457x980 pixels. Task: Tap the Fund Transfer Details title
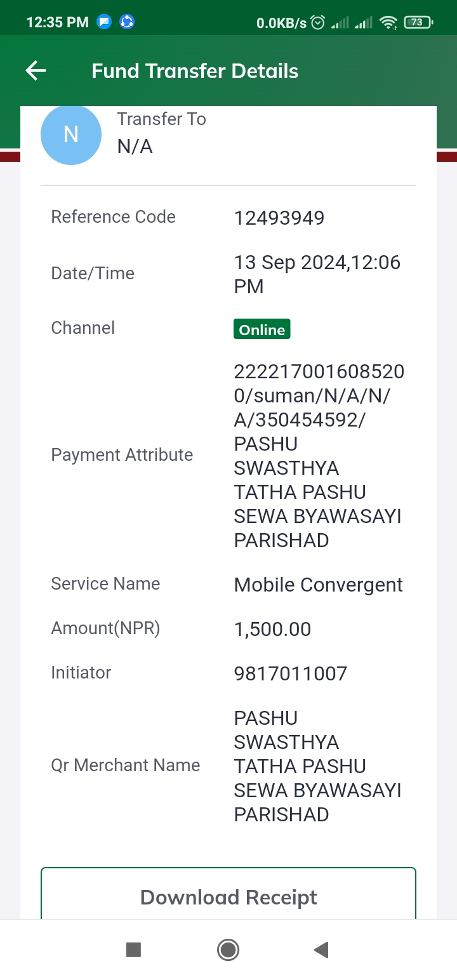[195, 70]
